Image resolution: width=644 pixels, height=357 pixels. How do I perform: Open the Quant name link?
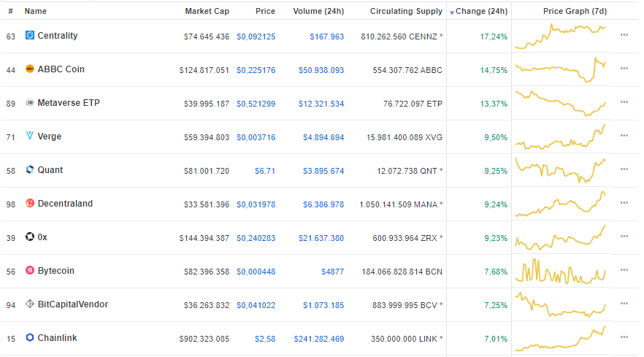[x=50, y=170]
